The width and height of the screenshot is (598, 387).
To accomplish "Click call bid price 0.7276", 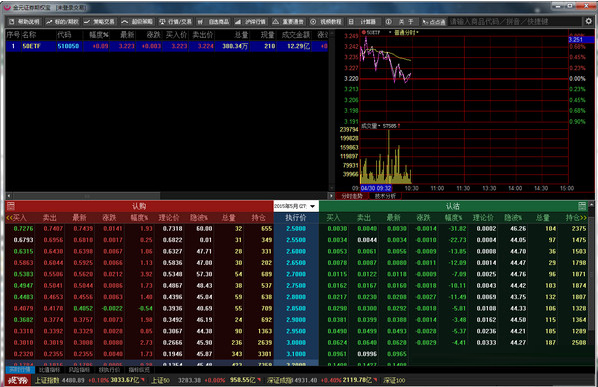I will 23,228.
